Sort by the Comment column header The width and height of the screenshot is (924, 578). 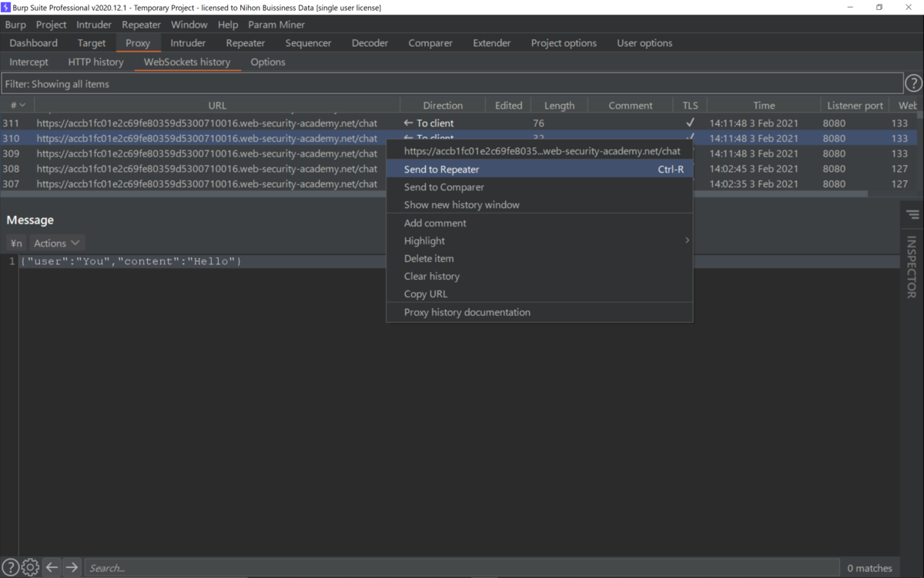[631, 106]
